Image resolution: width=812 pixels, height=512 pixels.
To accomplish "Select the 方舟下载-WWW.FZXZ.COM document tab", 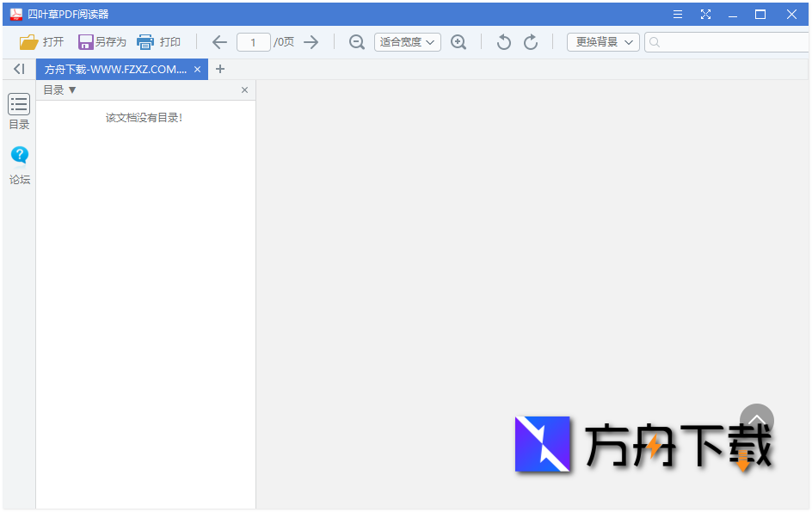I will tap(116, 69).
